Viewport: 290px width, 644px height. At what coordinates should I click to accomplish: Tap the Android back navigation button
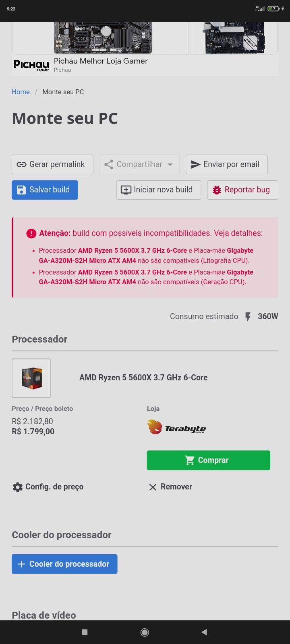pos(204,632)
